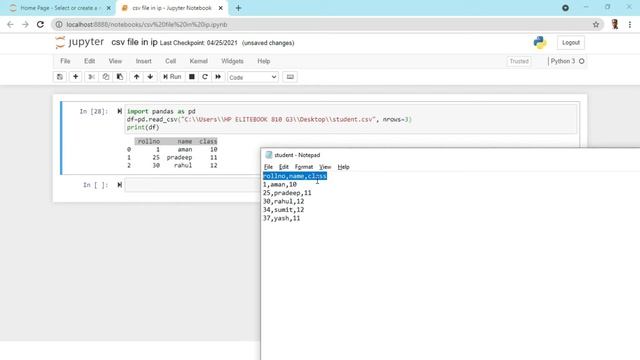
Task: Click the Last Checkpoint 04/25/2021 text
Action: [x=198, y=43]
